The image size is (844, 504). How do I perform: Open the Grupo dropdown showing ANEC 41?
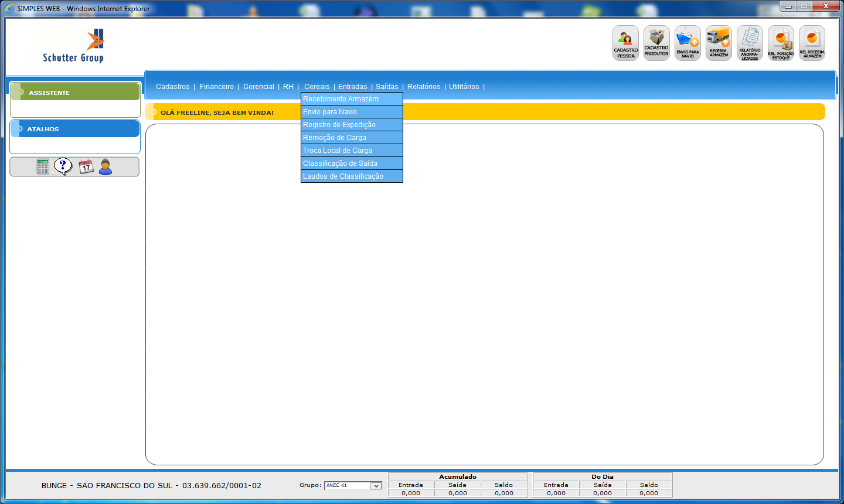[x=376, y=486]
